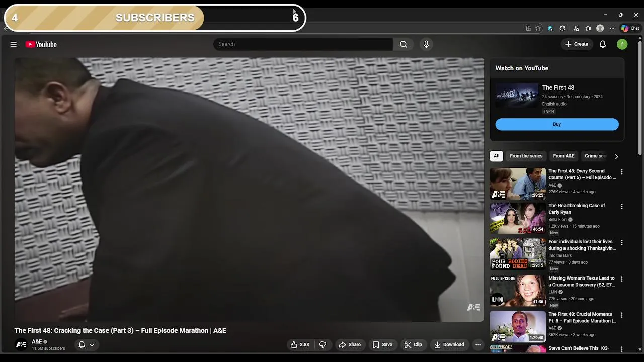Toggle the A&E subscription notification bell
The image size is (644, 362).
coord(82,345)
